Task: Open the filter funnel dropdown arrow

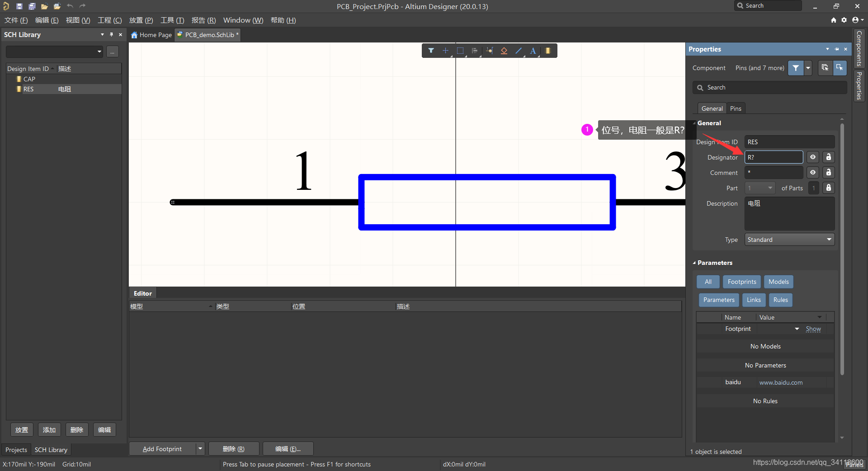Action: (x=808, y=68)
